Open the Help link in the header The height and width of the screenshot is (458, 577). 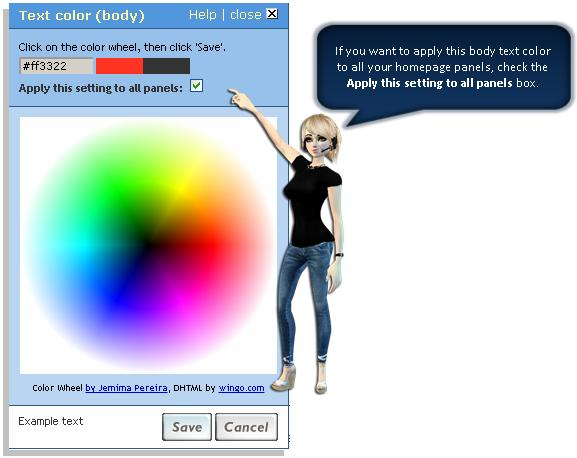(203, 15)
